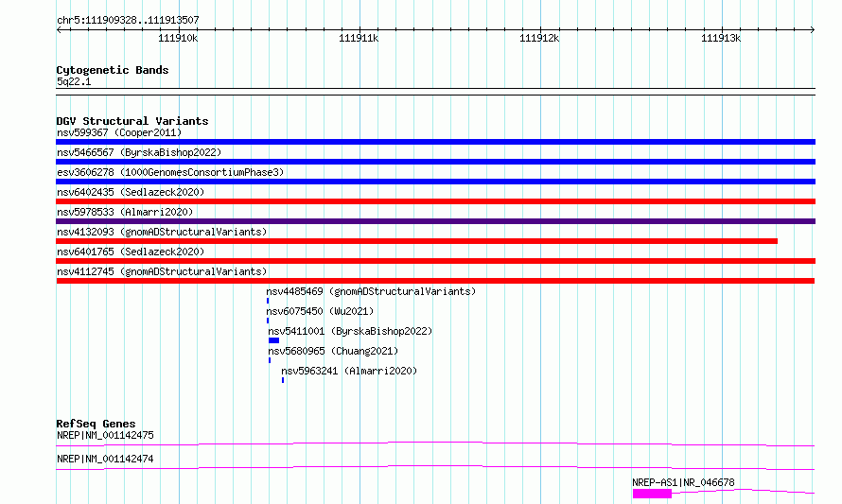
Task: Click the magenta exon block of NREP-AS1
Action: tap(652, 494)
